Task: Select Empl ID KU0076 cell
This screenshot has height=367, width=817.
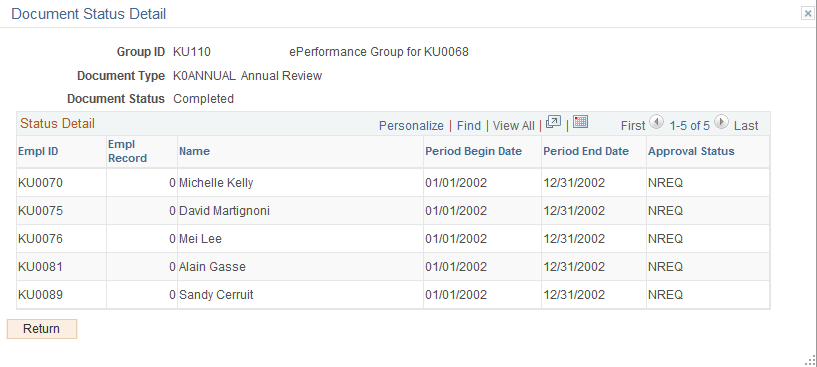Action: click(41, 239)
